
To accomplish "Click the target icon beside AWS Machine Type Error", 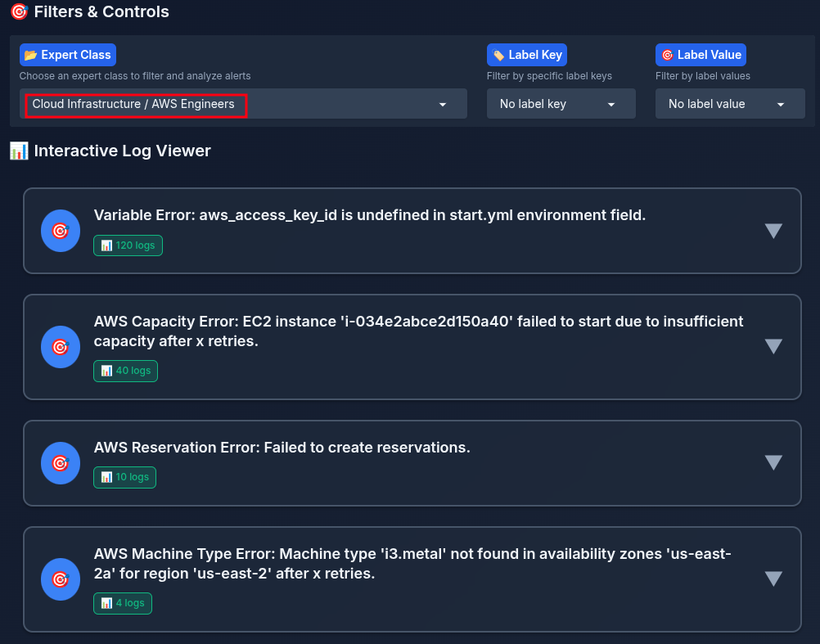I will [x=61, y=579].
